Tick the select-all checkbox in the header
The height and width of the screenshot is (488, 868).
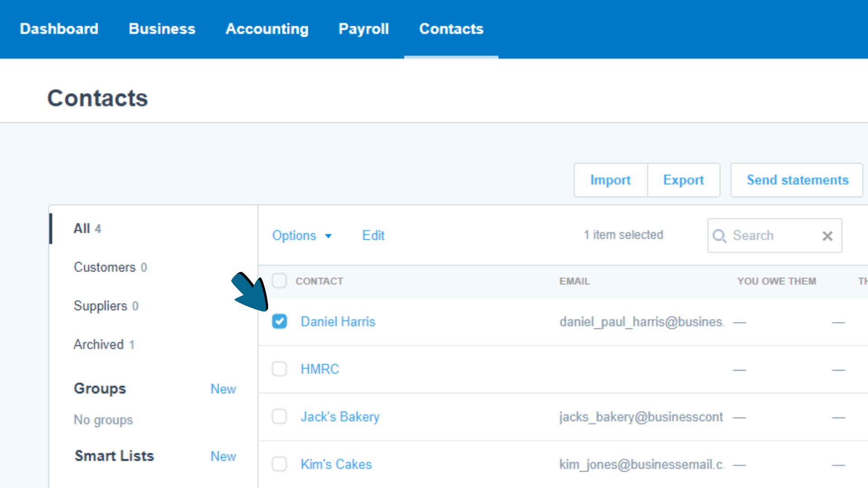tap(279, 281)
